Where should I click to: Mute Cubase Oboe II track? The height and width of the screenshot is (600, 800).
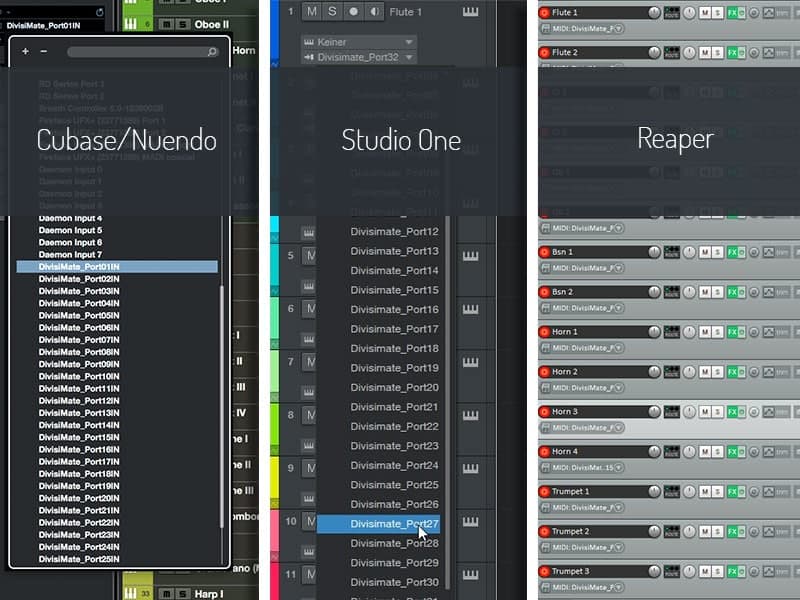(x=166, y=24)
